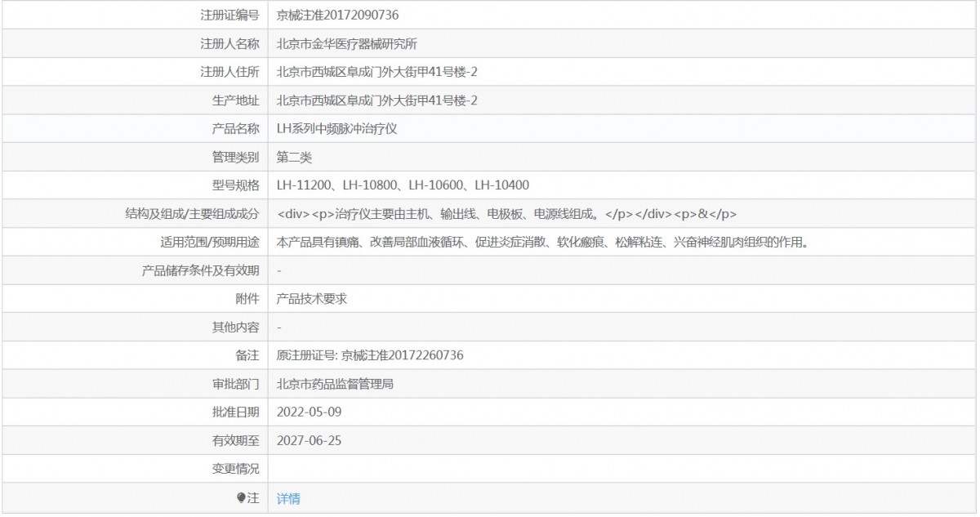Select the model list LH-11200、LH-10800
This screenshot has width=980, height=517.
[x=403, y=185]
